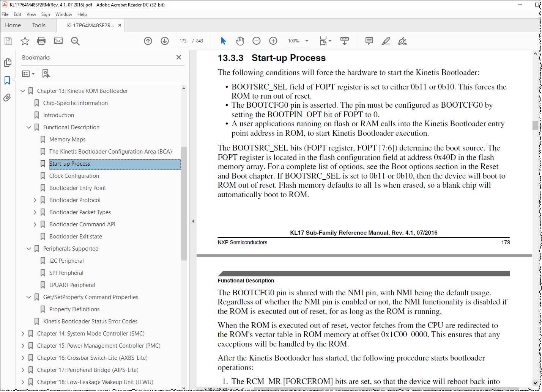Click the page number input field
Screen dimensions: 542x392
coord(183,41)
